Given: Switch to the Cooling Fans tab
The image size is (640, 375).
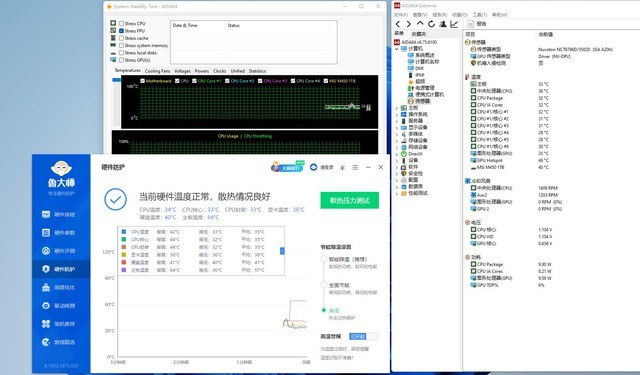Looking at the screenshot, I should pyautogui.click(x=157, y=71).
